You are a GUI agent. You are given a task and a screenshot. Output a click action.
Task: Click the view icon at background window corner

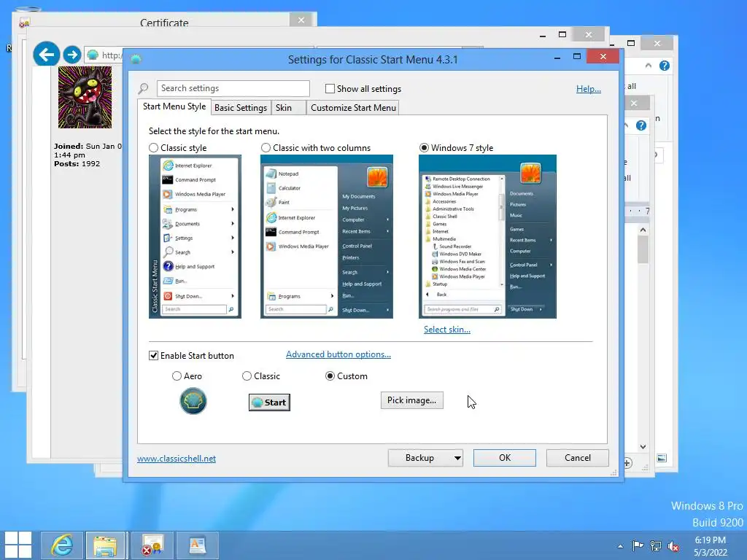tap(662, 458)
